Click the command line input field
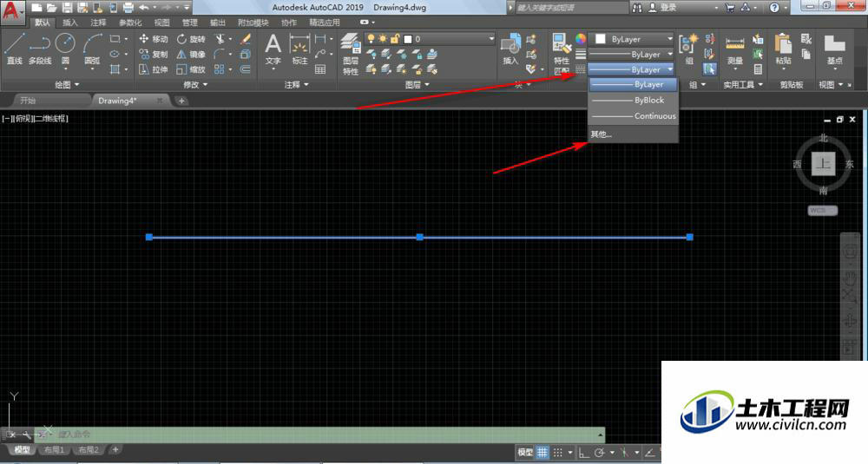Screen dimensions: 868x464 tap(321, 435)
